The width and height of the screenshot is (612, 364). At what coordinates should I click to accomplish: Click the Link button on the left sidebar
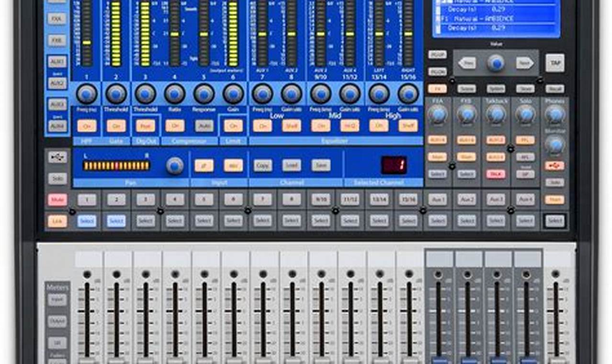tap(57, 221)
